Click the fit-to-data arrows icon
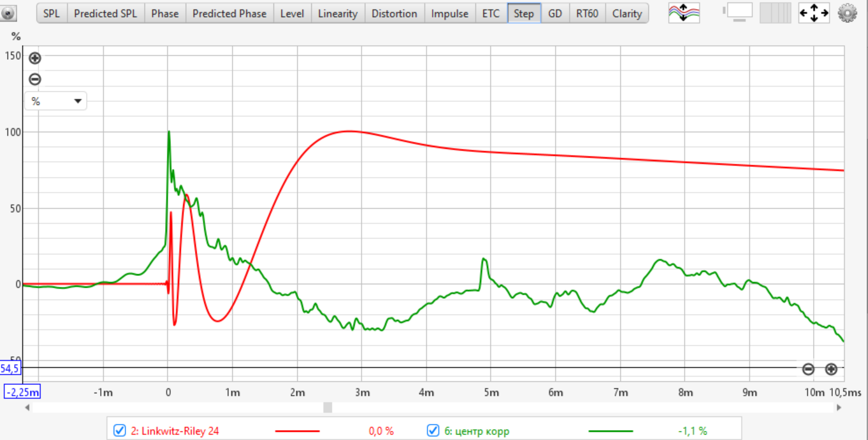This screenshot has height=440, width=868. point(814,13)
